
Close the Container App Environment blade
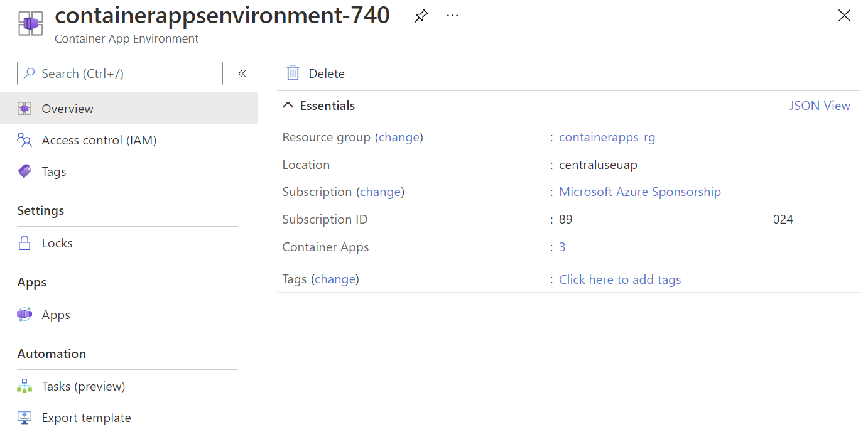(x=844, y=16)
